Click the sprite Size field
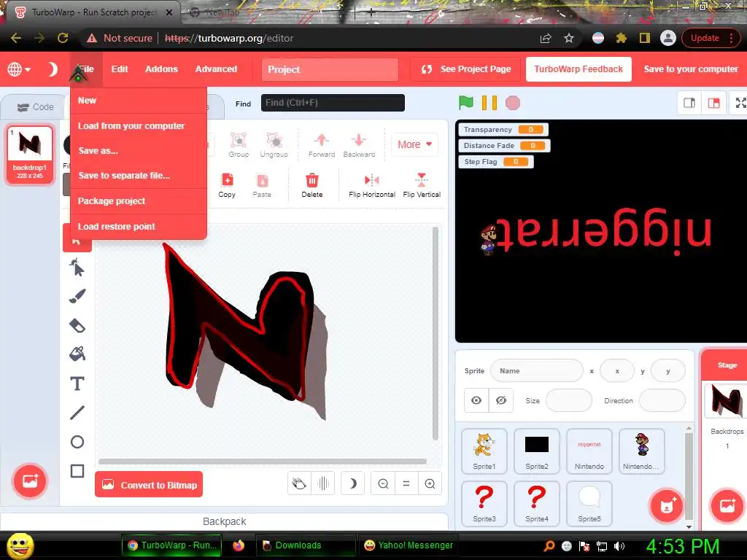The width and height of the screenshot is (747, 560). tap(568, 400)
